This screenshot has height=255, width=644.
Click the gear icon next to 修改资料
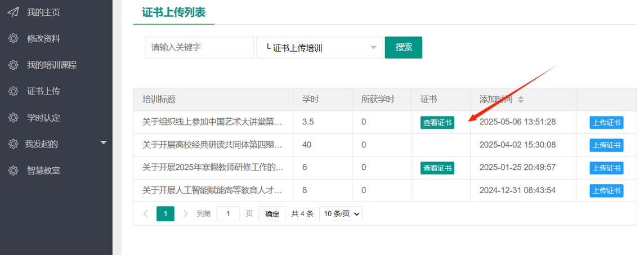(13, 39)
